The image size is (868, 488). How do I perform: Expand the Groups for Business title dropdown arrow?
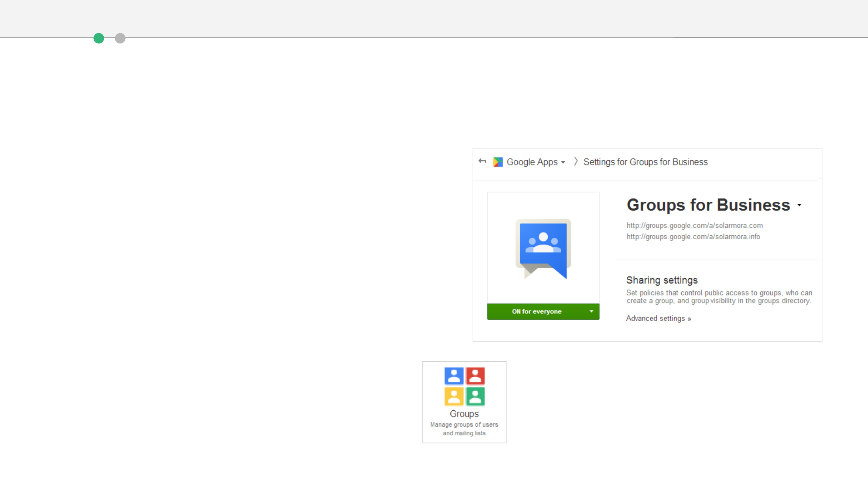(x=799, y=205)
